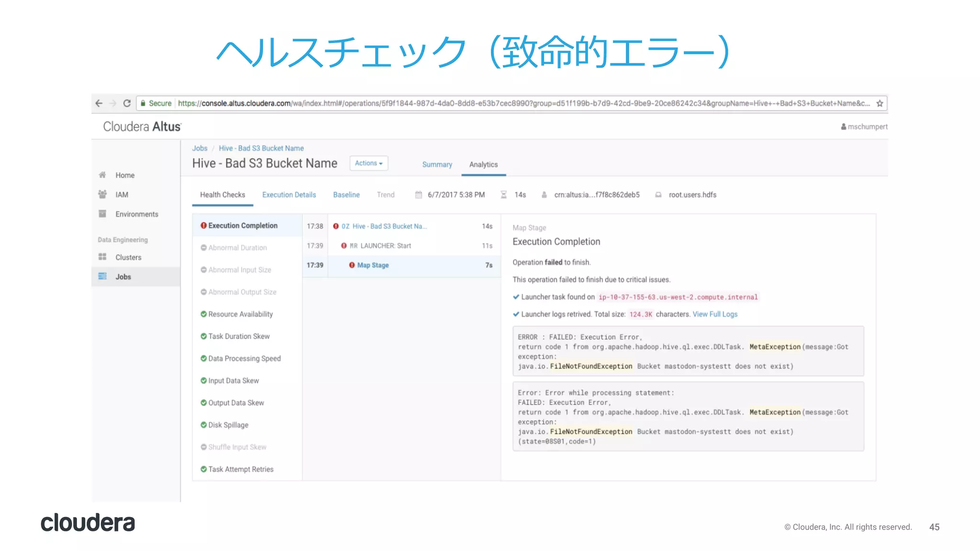Open the Actions dropdown
Image resolution: width=980 pixels, height=551 pixels.
[368, 163]
